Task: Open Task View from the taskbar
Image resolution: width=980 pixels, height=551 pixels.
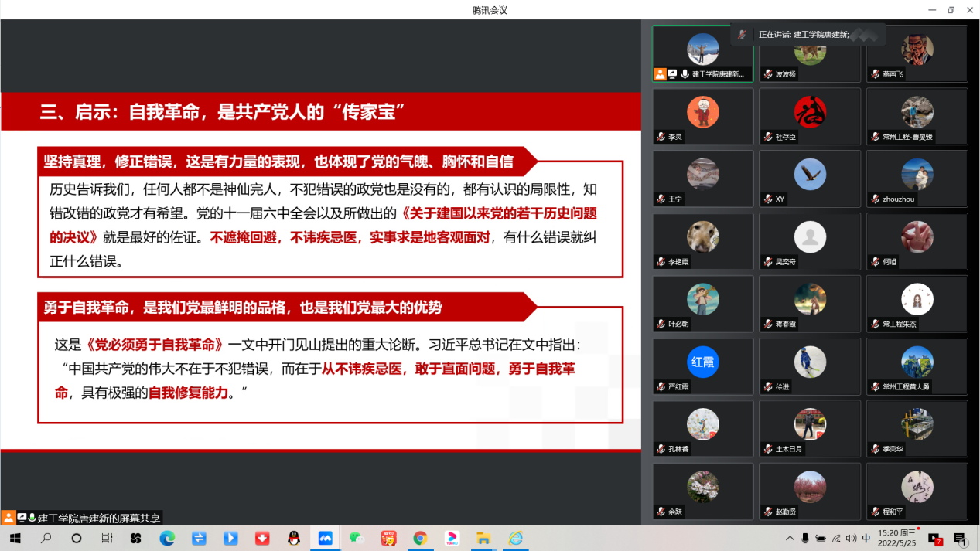Action: click(107, 538)
